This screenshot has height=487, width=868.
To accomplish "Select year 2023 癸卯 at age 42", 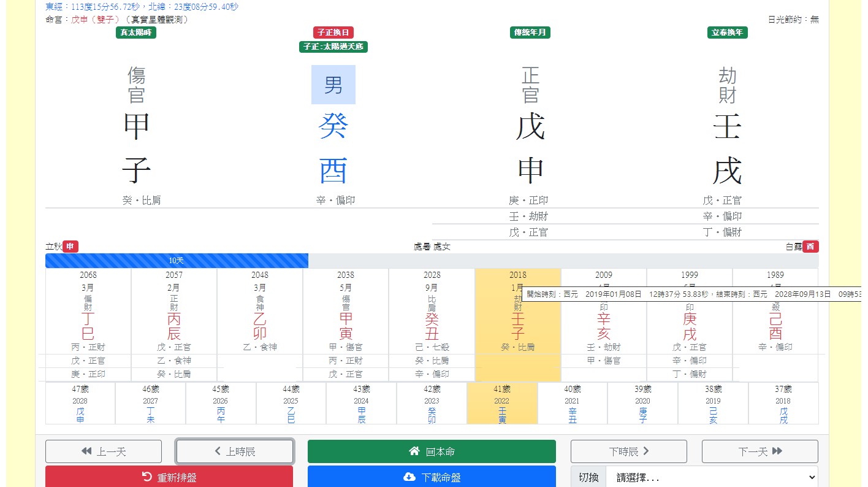I will click(x=432, y=404).
